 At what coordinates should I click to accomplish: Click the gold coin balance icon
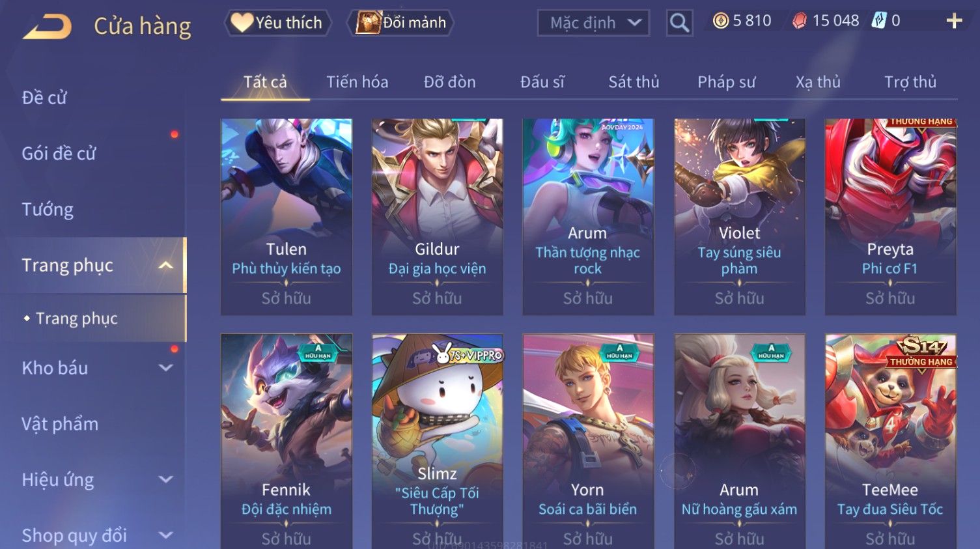[720, 21]
